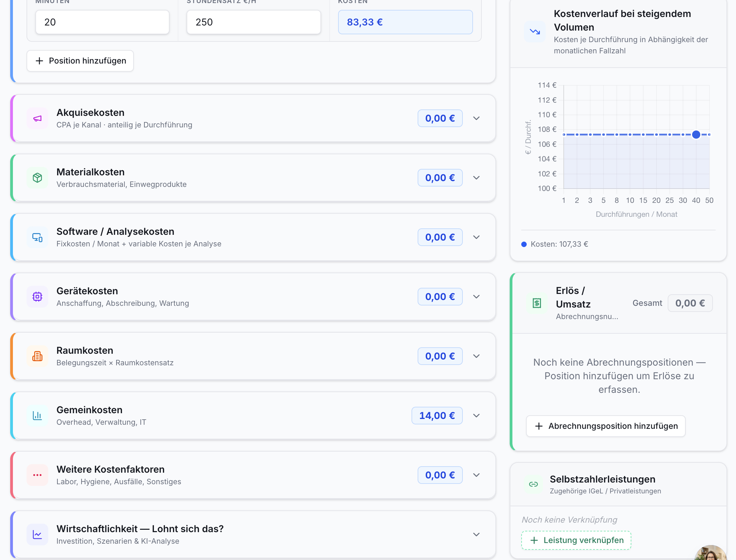Expand the Weitere Kostenfaktoren chevron

point(476,475)
